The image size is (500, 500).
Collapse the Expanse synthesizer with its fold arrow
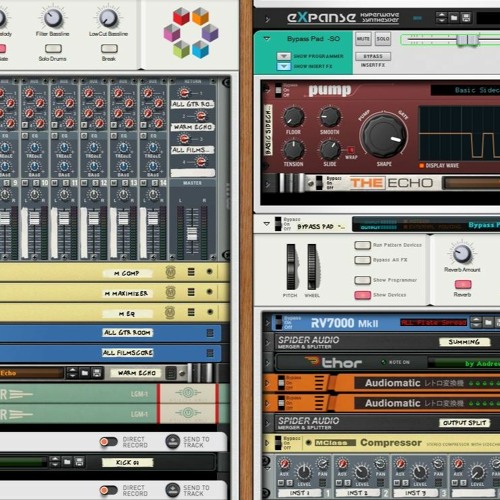coord(267,19)
